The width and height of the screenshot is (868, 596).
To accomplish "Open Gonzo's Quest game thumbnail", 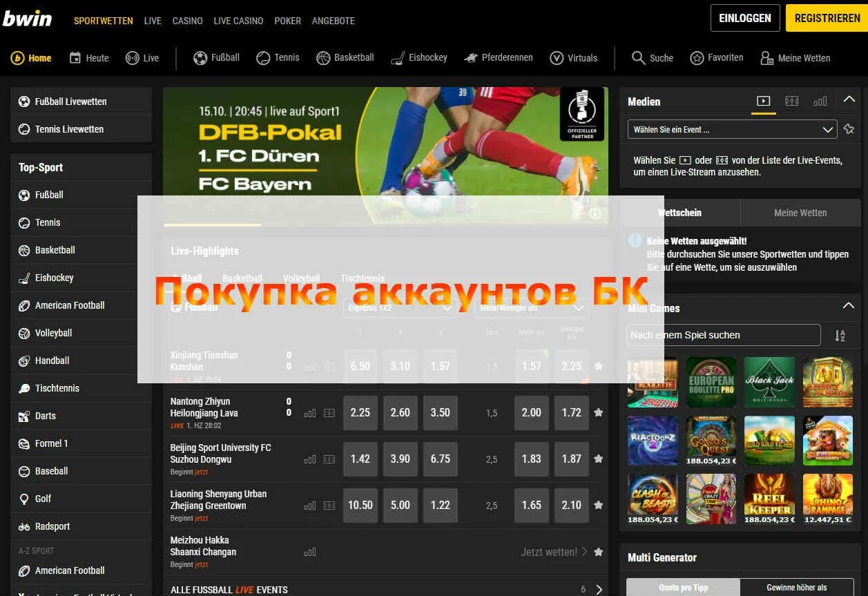I will [711, 441].
